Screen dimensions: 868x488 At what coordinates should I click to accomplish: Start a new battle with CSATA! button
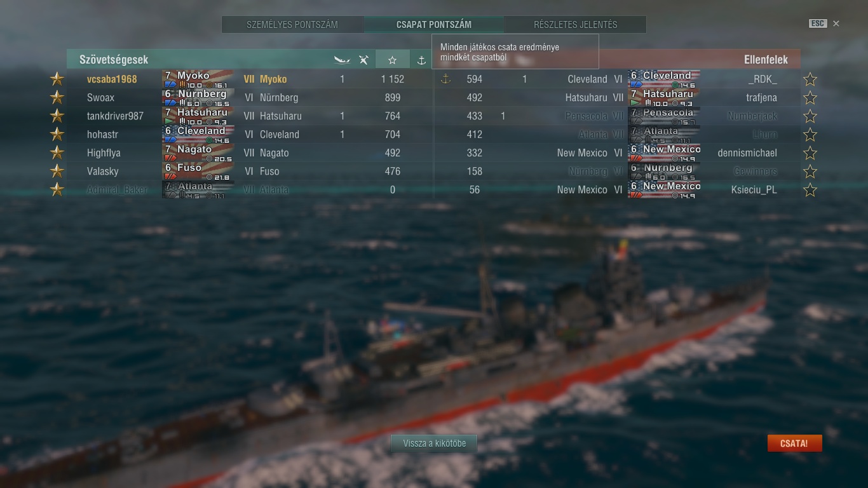click(x=794, y=444)
